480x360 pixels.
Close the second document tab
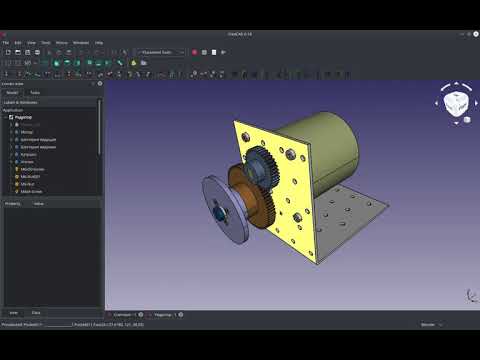(181, 315)
